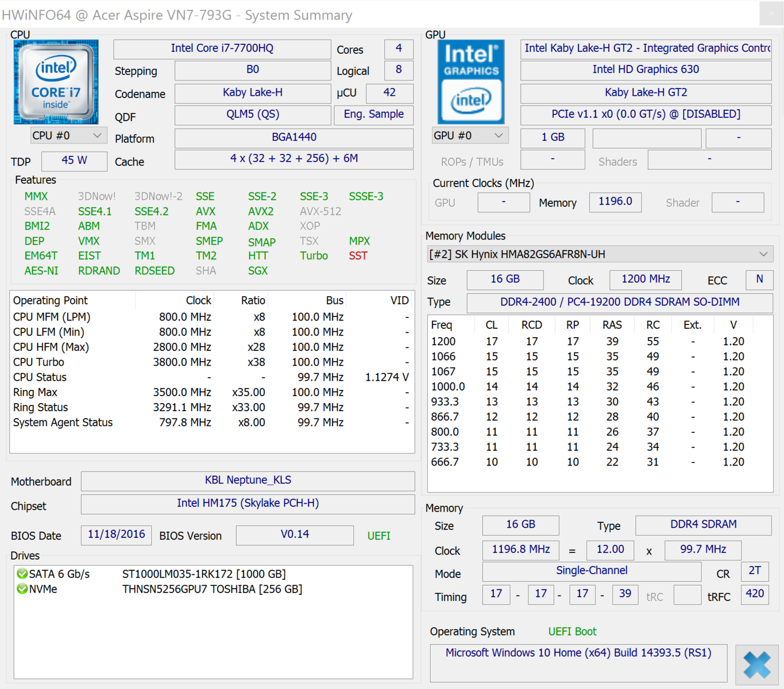Click the Kaby Lake-H GT2 GPU codename field
The image size is (784, 689).
(x=646, y=93)
